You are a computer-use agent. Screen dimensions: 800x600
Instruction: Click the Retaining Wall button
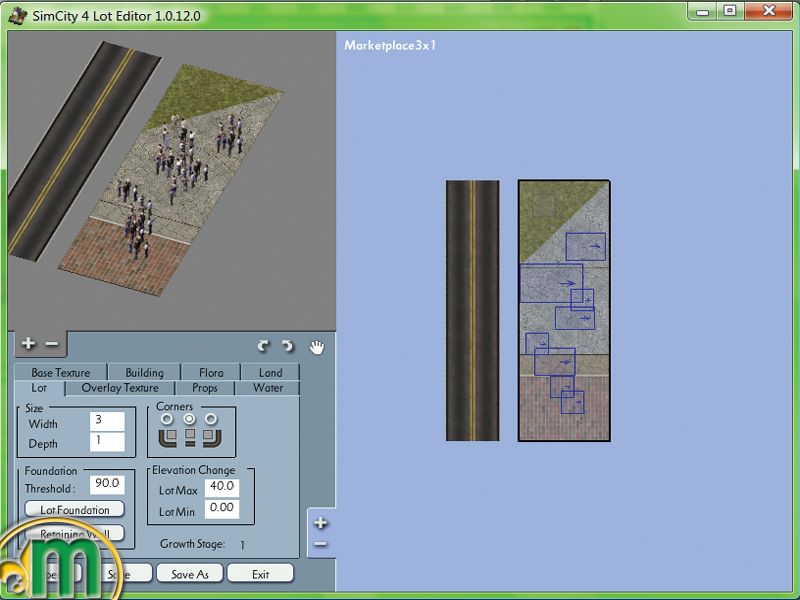click(74, 533)
